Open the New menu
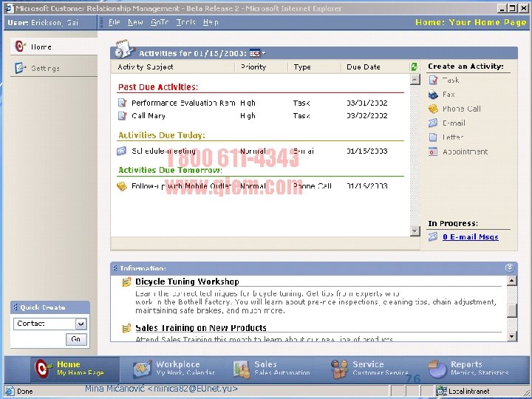532x399 pixels. (135, 22)
